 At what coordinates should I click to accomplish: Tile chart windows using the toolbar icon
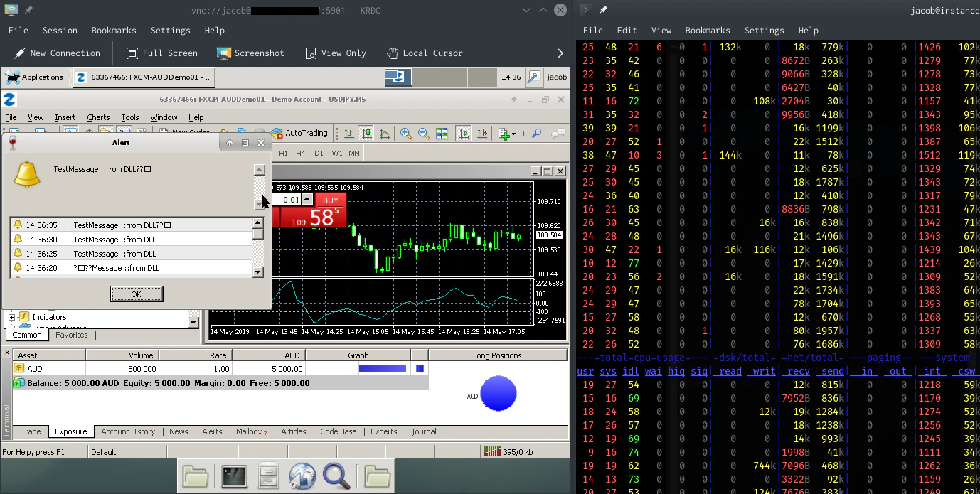pos(442,134)
